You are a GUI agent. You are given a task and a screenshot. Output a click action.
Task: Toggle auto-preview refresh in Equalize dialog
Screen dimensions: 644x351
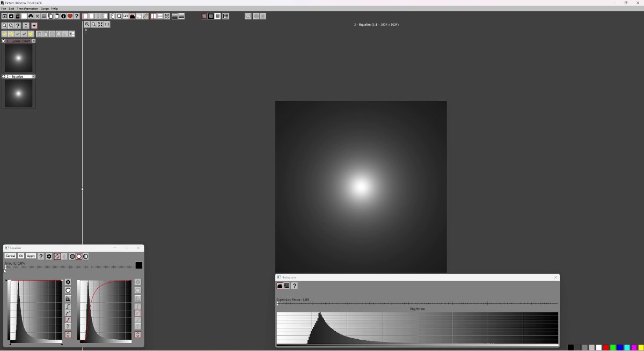tap(57, 257)
